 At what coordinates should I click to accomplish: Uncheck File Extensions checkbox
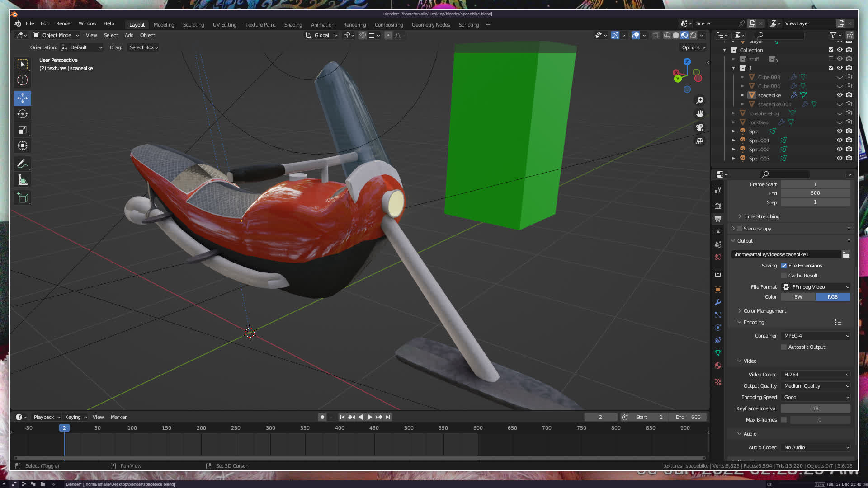[784, 266]
